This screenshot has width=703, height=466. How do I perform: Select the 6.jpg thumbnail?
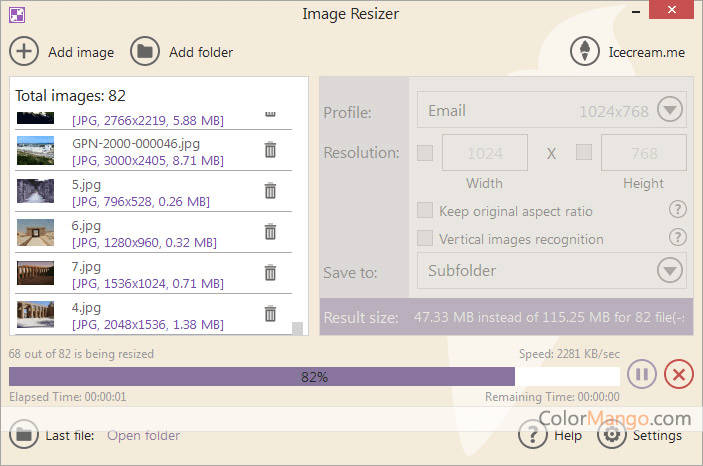[x=35, y=232]
